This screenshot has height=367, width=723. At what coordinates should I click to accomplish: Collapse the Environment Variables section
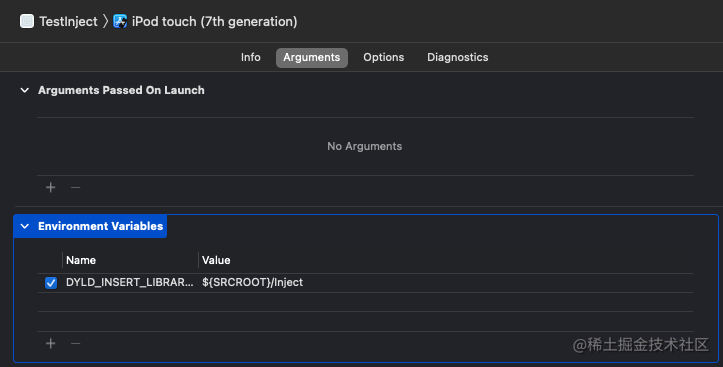tap(25, 226)
